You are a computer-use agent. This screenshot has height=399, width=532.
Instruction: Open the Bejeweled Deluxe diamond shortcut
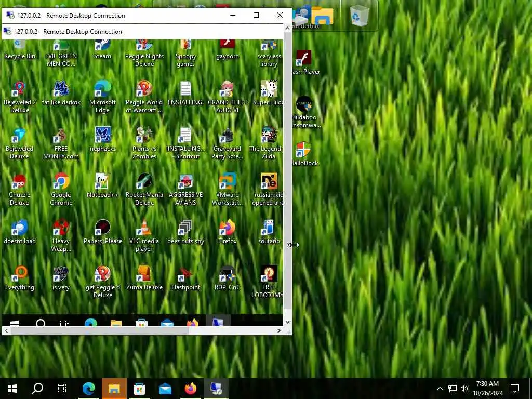click(19, 143)
